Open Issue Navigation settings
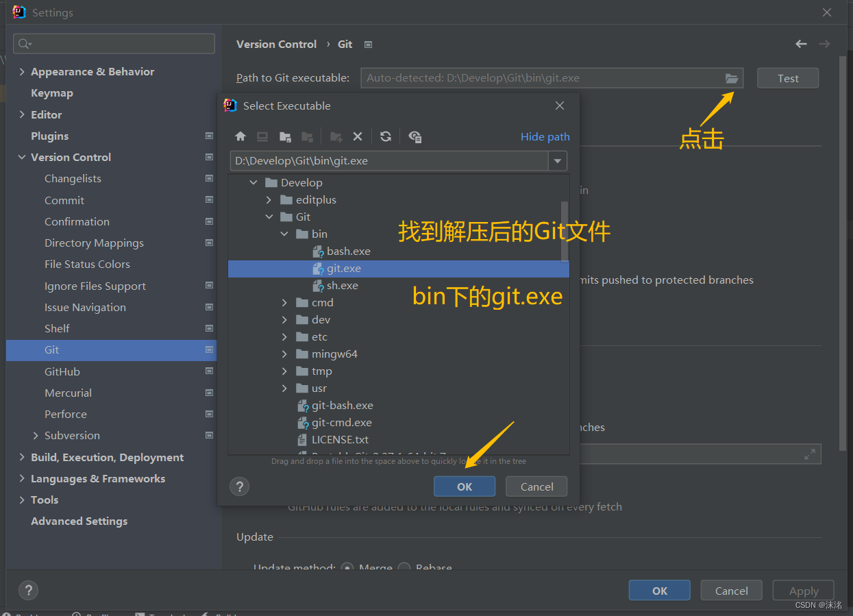Image resolution: width=853 pixels, height=616 pixels. point(85,307)
